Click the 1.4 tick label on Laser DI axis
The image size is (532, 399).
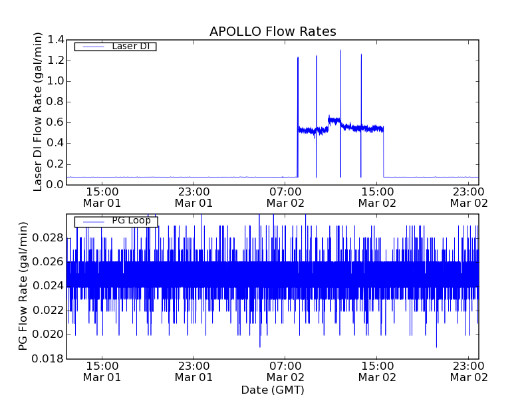point(56,40)
